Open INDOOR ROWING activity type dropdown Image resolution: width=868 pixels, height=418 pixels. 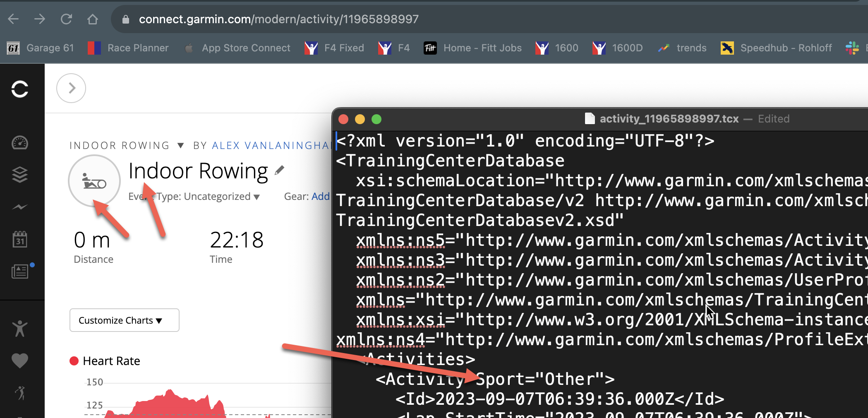tap(127, 145)
